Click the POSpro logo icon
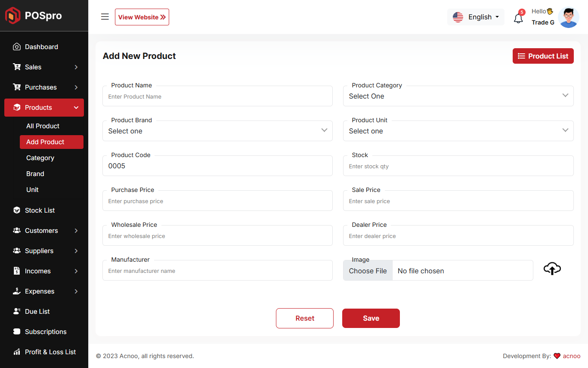 [x=13, y=15]
